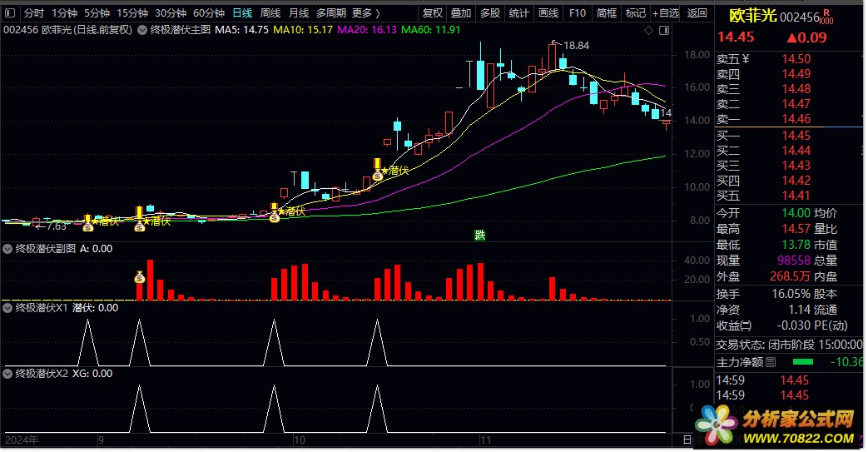This screenshot has width=868, height=452.
Task: Open 多周期 multi-period view
Action: tap(331, 12)
